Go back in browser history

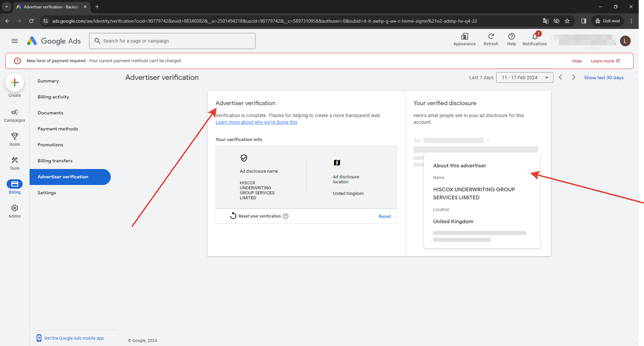coord(7,21)
